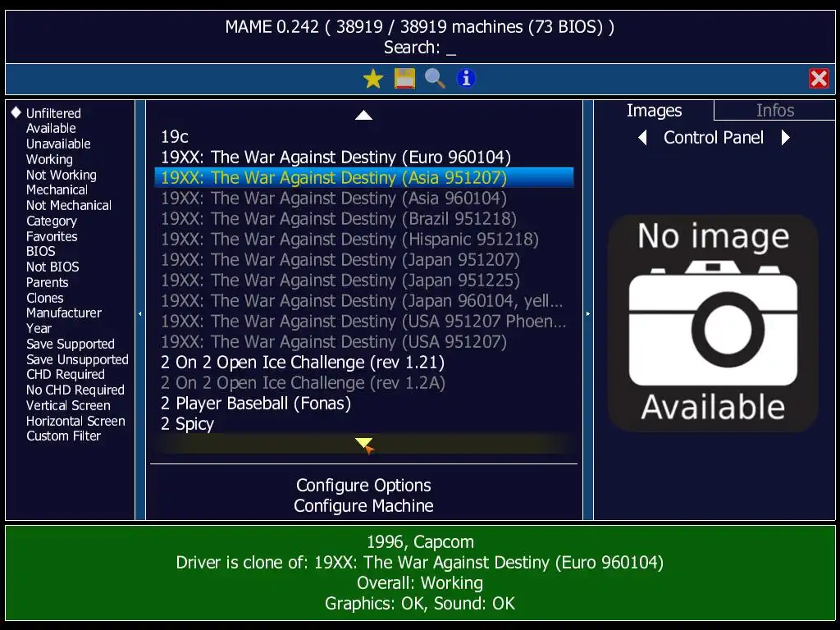Screen dimensions: 840x630
Task: Select the Not Working filter
Action: pos(62,176)
